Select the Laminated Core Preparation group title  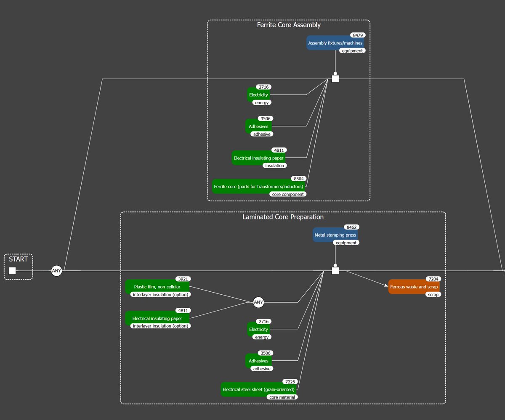283,217
